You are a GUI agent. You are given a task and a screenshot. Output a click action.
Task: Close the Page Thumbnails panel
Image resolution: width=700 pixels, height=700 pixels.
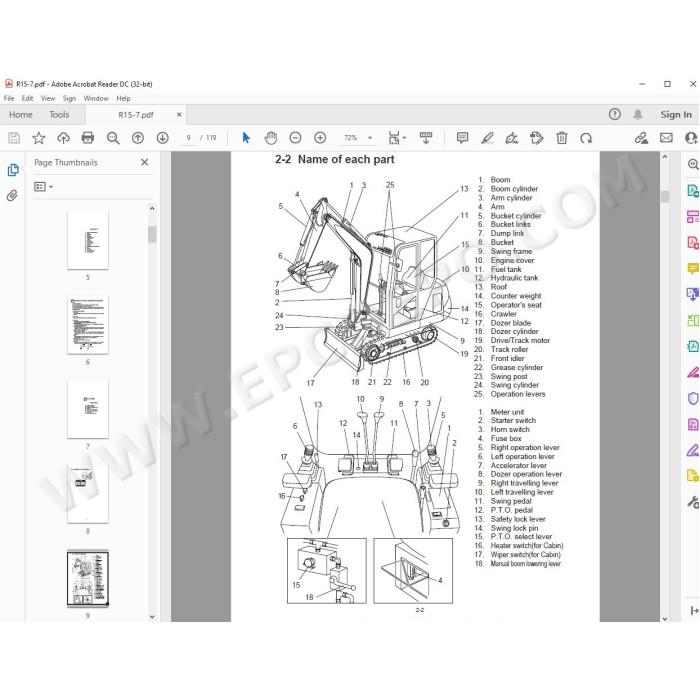click(145, 162)
